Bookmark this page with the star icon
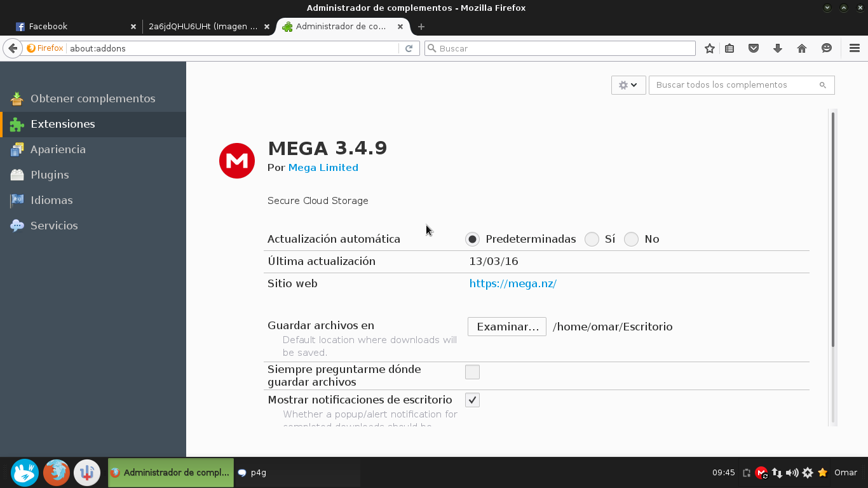The width and height of the screenshot is (868, 488). tap(710, 48)
